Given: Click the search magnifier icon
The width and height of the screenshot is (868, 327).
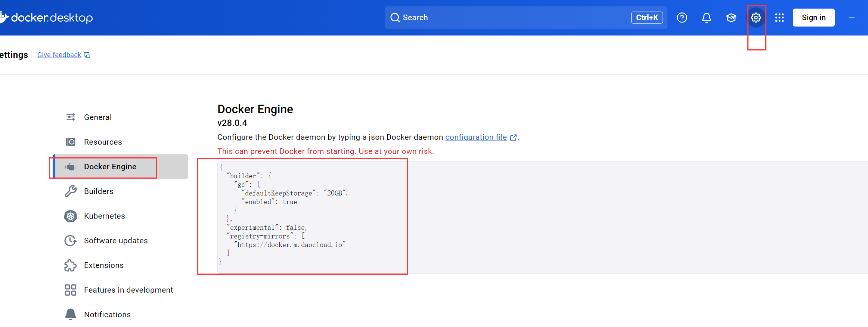Looking at the screenshot, I should (x=395, y=18).
